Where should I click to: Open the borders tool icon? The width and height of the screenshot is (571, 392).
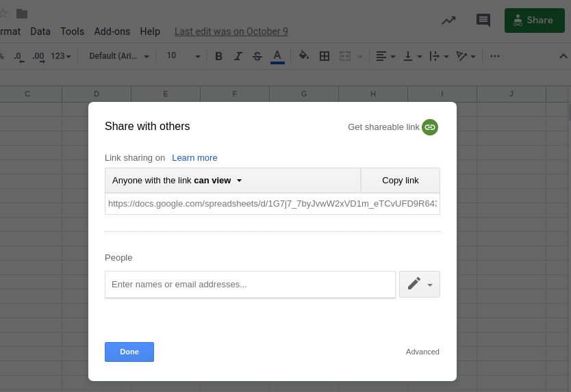(x=324, y=56)
